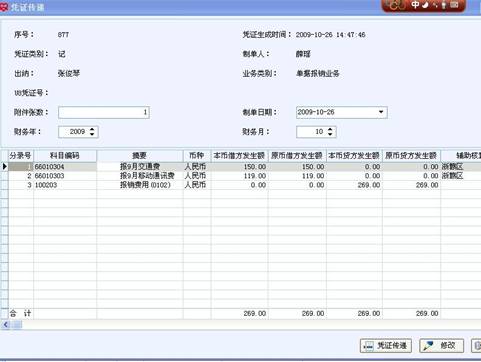Click the horizontal scrollbar thumb
This screenshot has height=362, width=481.
(x=17, y=325)
